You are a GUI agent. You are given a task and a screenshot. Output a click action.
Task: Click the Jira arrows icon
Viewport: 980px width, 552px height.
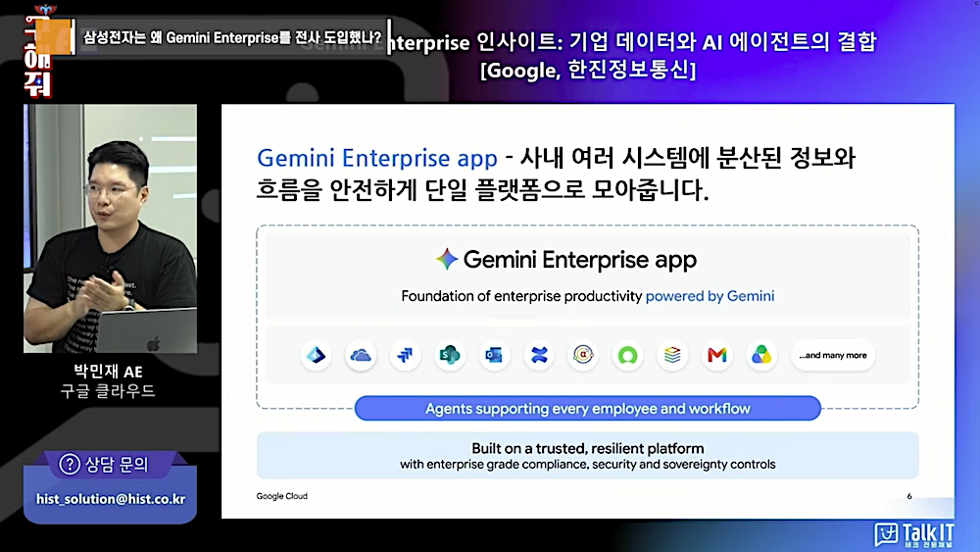[405, 355]
